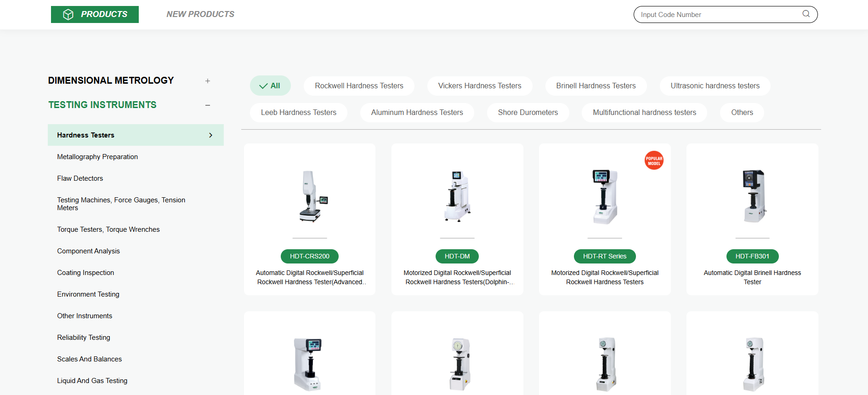Open the HDT-CRS200 product image
868x395 pixels.
tap(310, 196)
